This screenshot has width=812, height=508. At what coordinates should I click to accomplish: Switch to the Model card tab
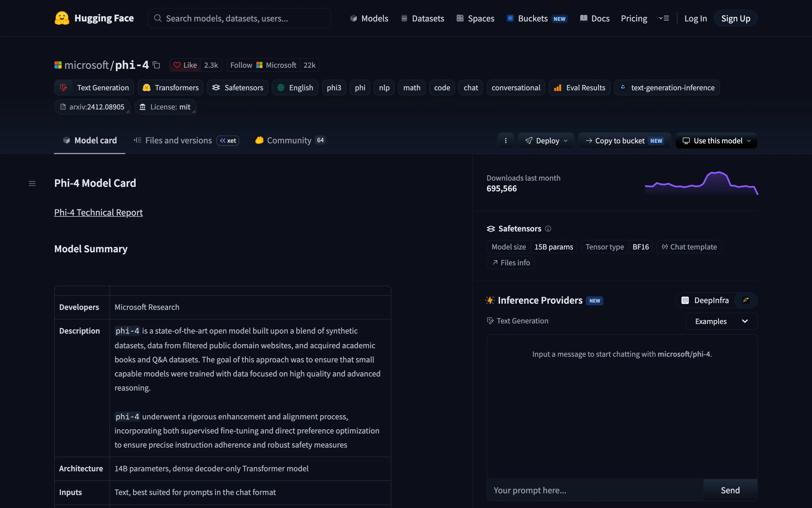(90, 141)
